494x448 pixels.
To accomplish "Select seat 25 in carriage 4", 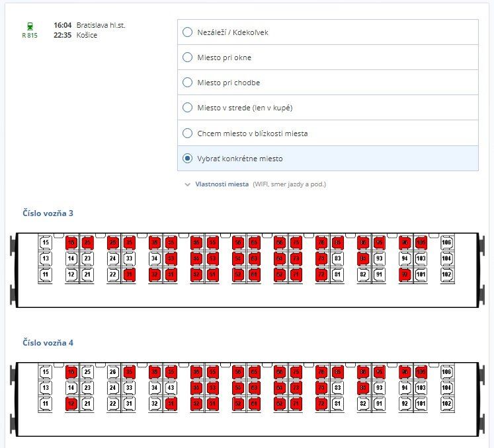I will (x=87, y=372).
